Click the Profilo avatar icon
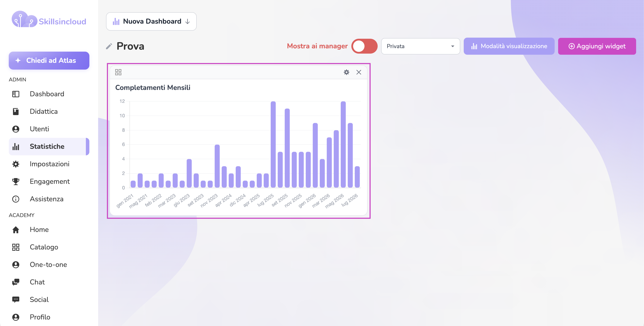Viewport: 644px width, 326px height. click(16, 317)
